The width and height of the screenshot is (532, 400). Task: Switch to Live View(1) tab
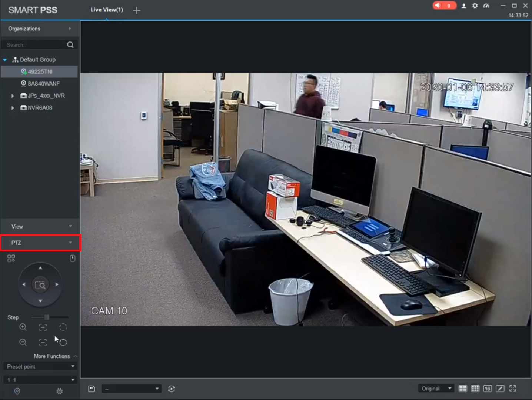[x=107, y=10]
